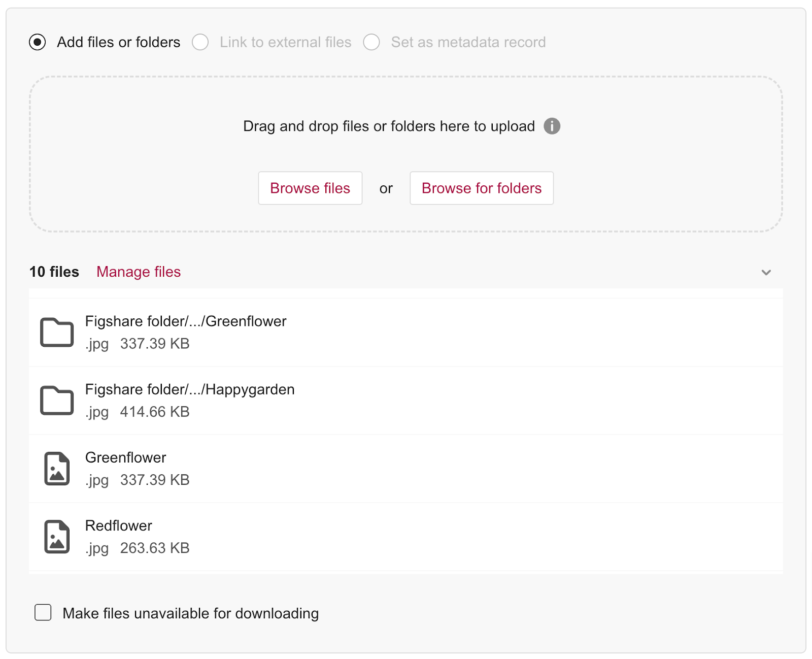The width and height of the screenshot is (812, 659).
Task: Click the Greenflower image file icon
Action: click(x=57, y=469)
